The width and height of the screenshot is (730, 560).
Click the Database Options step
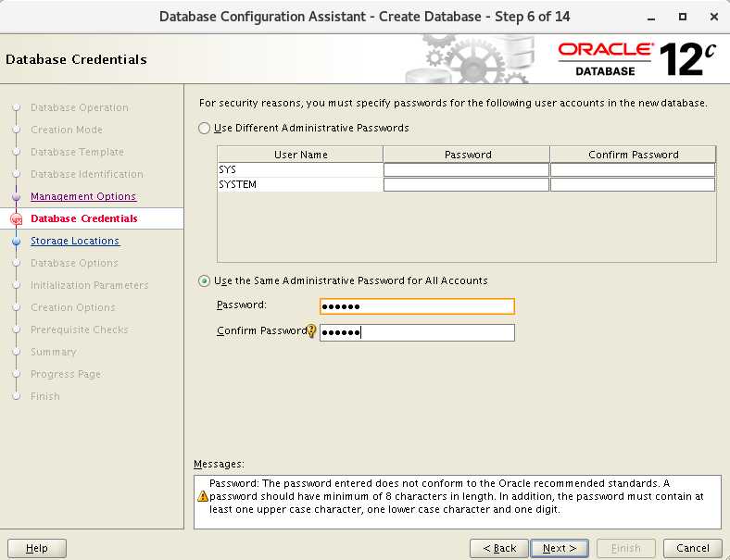(74, 263)
